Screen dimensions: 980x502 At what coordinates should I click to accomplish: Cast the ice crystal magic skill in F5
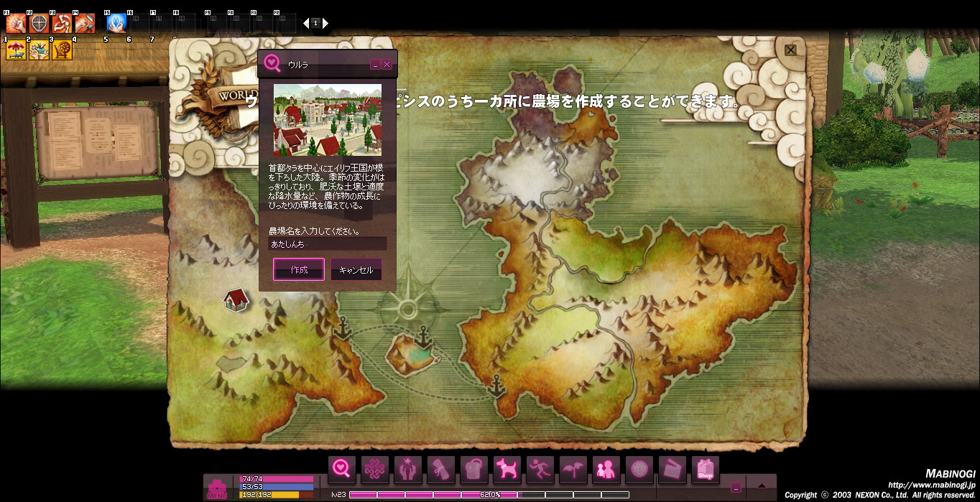[116, 23]
